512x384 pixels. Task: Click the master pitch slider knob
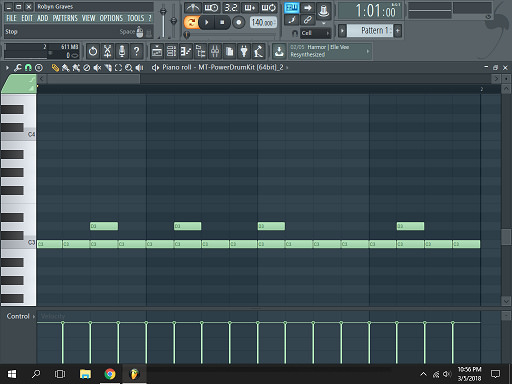pyautogui.click(x=173, y=21)
